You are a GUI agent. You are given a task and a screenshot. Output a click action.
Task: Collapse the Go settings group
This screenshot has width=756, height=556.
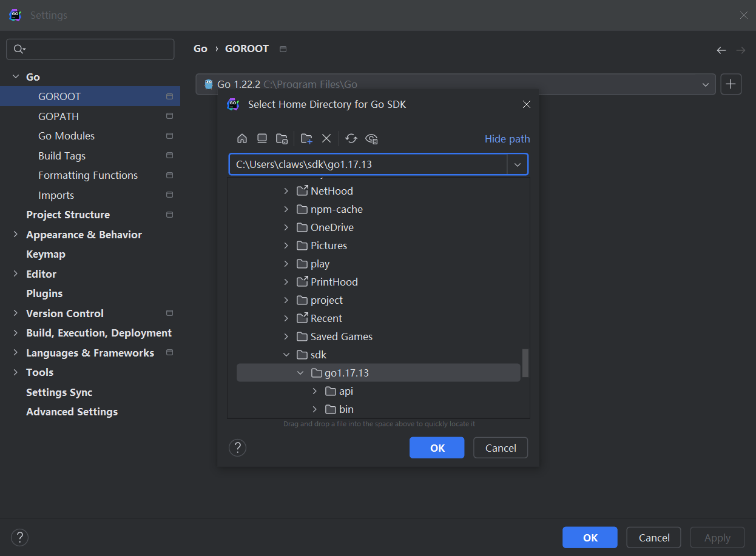pos(15,77)
